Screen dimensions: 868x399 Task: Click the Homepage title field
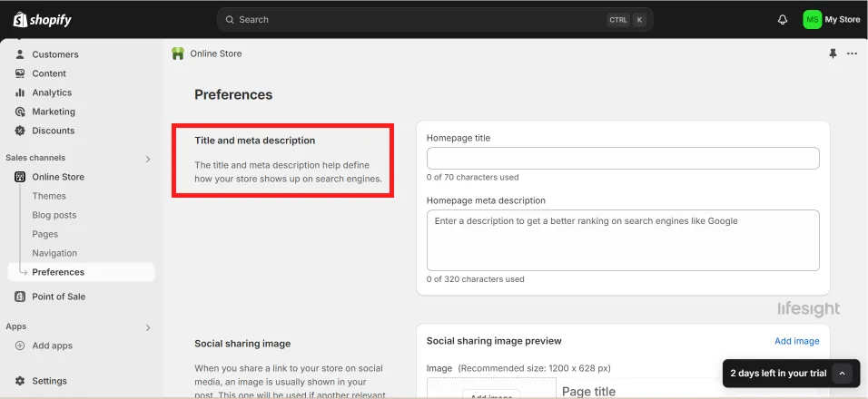[x=623, y=158]
